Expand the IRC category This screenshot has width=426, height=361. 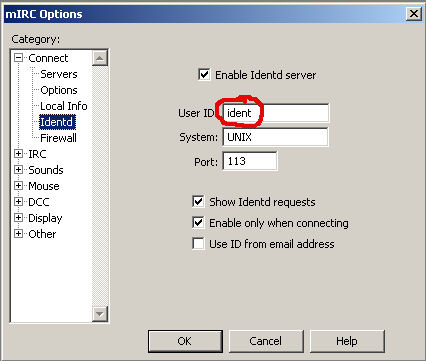(x=19, y=154)
